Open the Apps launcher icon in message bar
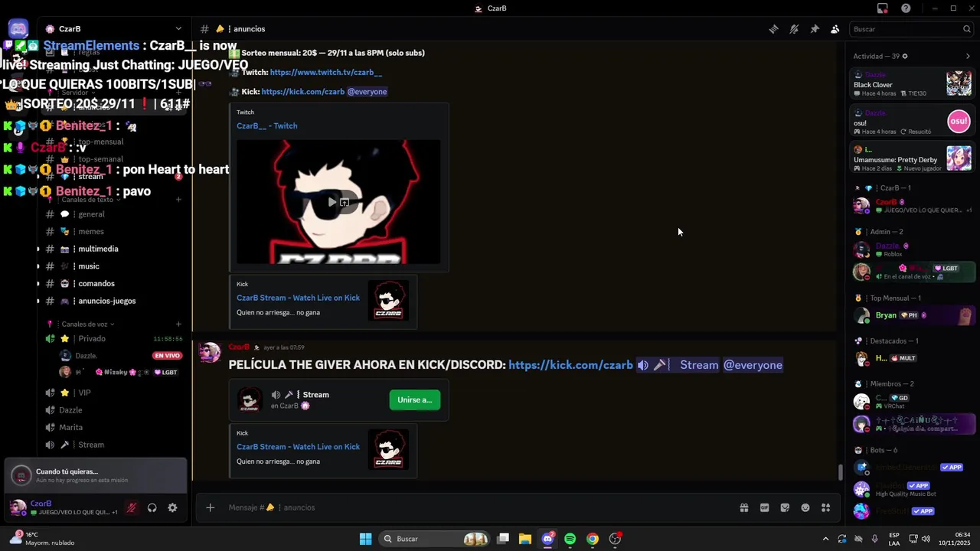Screen dimensions: 980x551 coord(826,507)
